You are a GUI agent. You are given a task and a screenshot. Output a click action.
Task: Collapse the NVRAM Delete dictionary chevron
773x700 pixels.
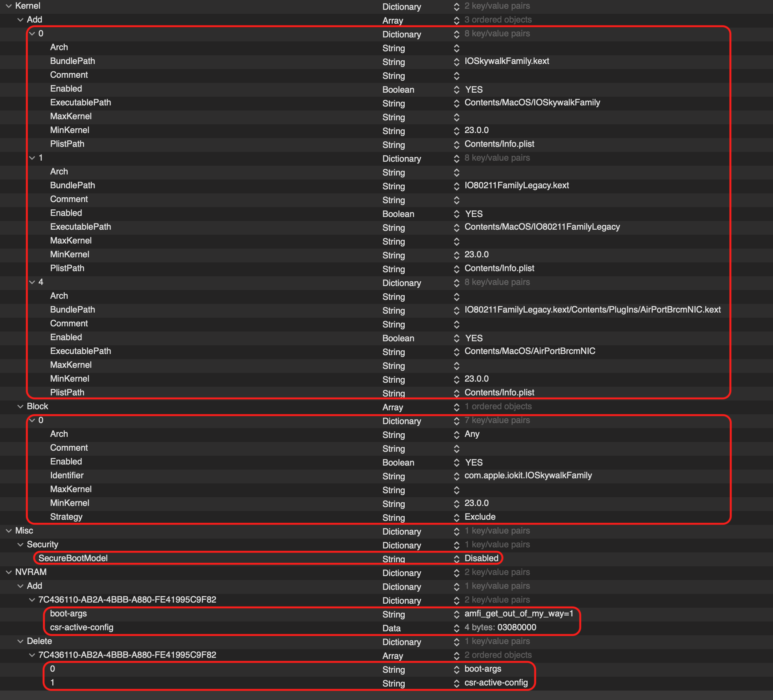point(20,641)
